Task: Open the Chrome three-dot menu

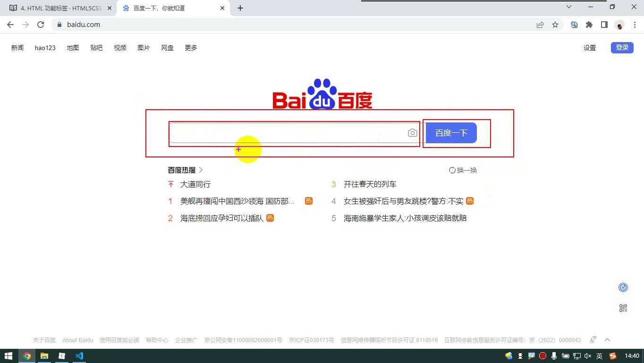Action: (x=635, y=25)
